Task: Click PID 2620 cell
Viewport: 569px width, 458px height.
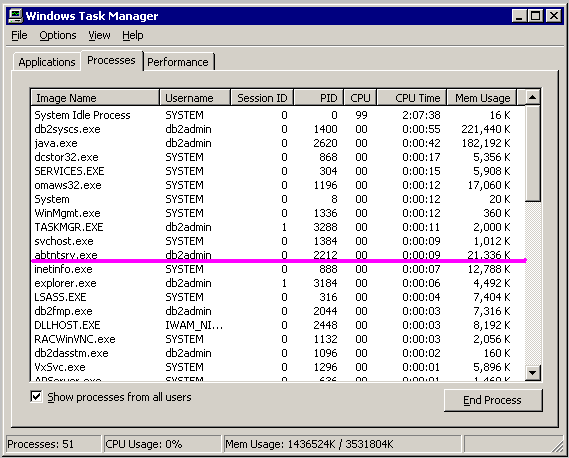Action: tap(325, 143)
